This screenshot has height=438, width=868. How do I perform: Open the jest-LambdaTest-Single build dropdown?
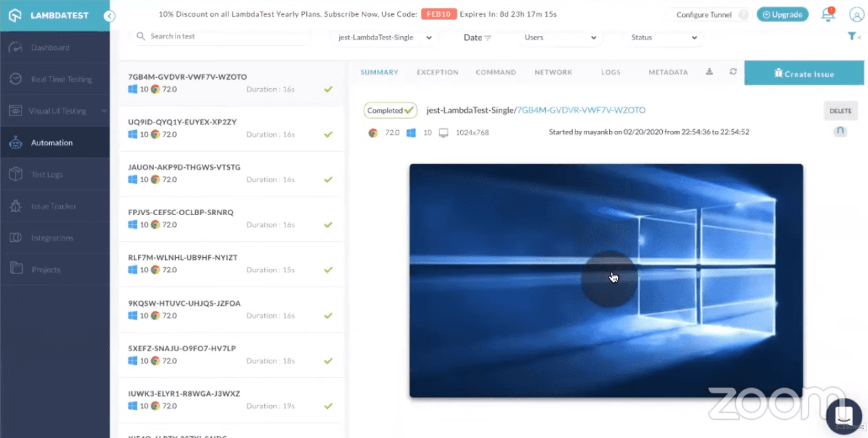pos(384,38)
